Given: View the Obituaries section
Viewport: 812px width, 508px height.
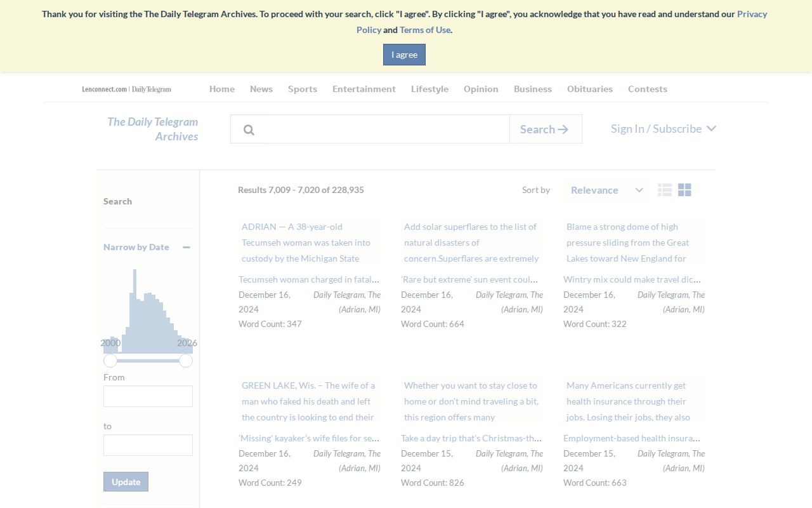Looking at the screenshot, I should click(x=590, y=89).
